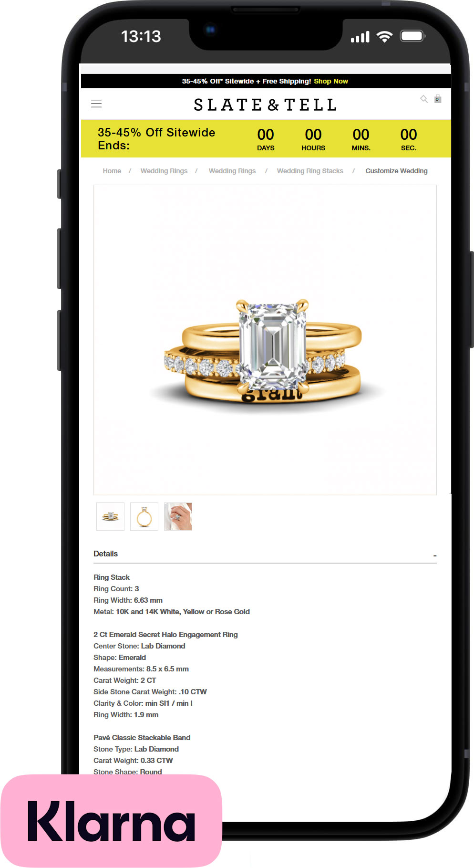
Task: Click the Shop Now link
Action: coord(331,81)
